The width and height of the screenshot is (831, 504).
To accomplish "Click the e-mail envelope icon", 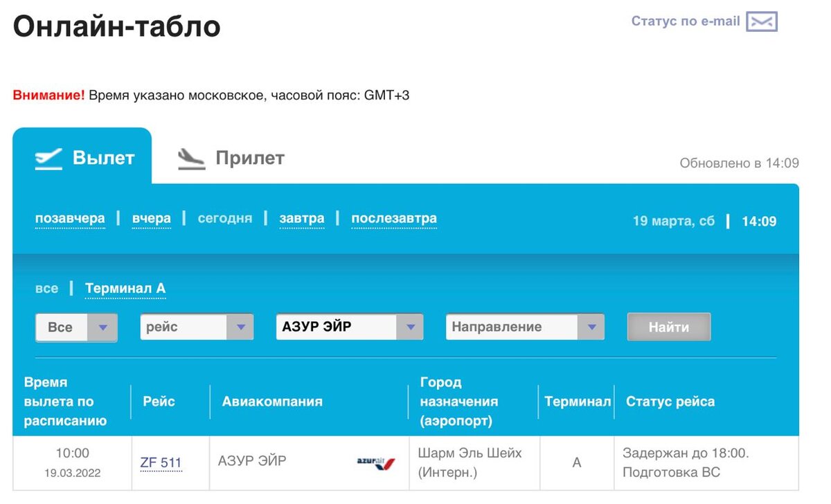I will [x=762, y=21].
